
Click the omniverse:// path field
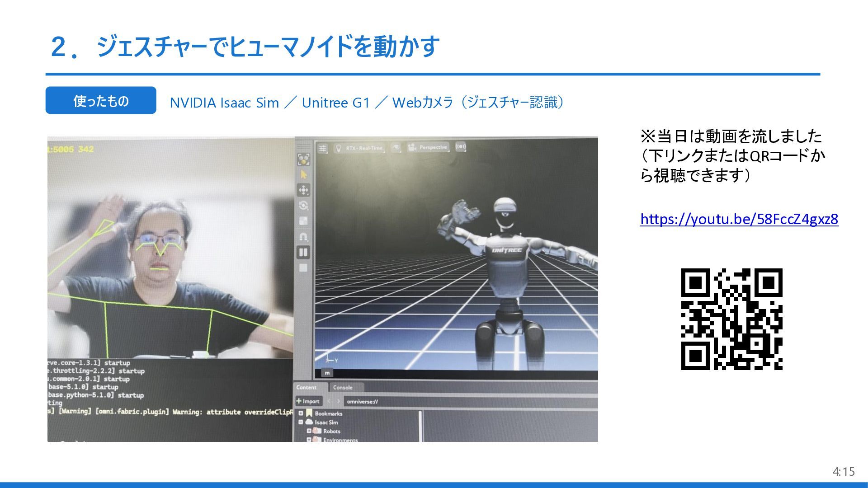[x=470, y=401]
